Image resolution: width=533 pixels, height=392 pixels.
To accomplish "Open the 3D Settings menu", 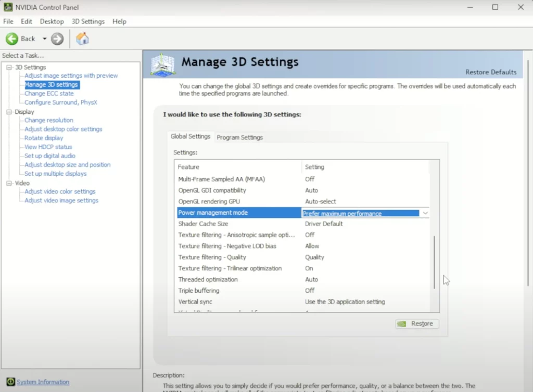I will click(88, 21).
